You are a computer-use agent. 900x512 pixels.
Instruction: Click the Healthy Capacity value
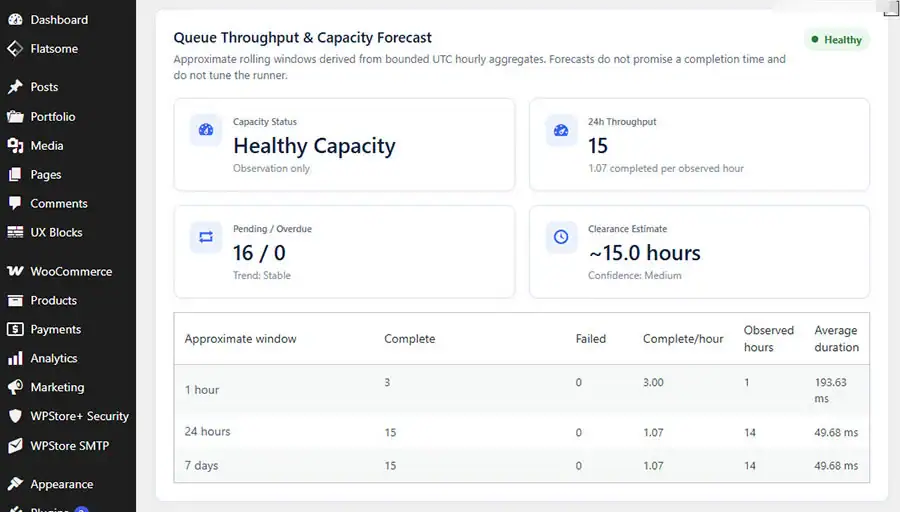tap(315, 146)
